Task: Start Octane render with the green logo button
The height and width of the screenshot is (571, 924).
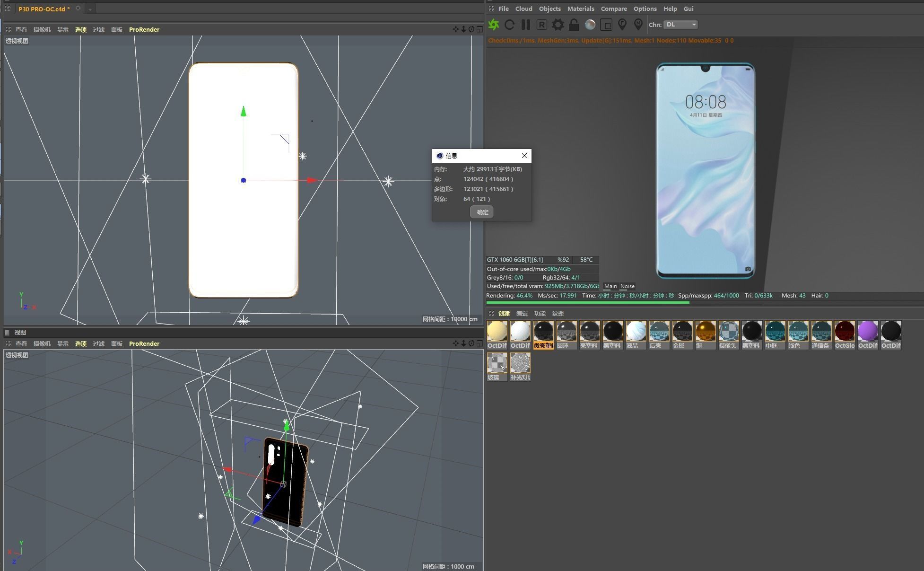Action: [494, 25]
